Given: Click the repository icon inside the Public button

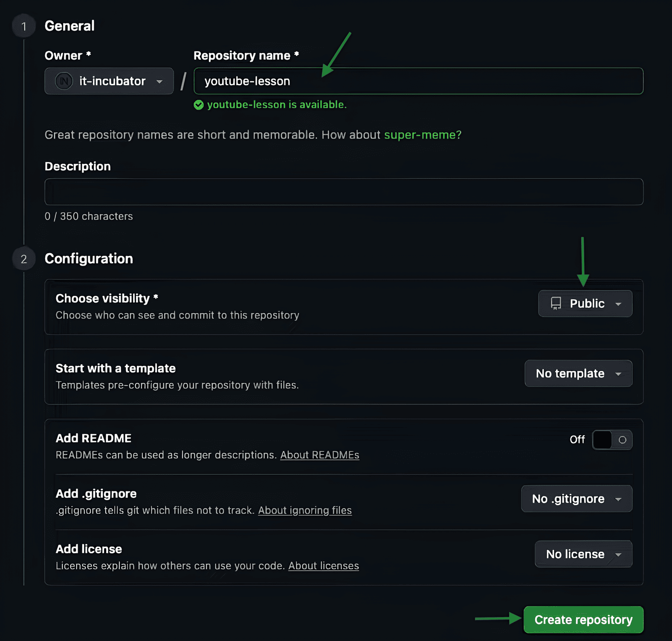Looking at the screenshot, I should tap(556, 303).
